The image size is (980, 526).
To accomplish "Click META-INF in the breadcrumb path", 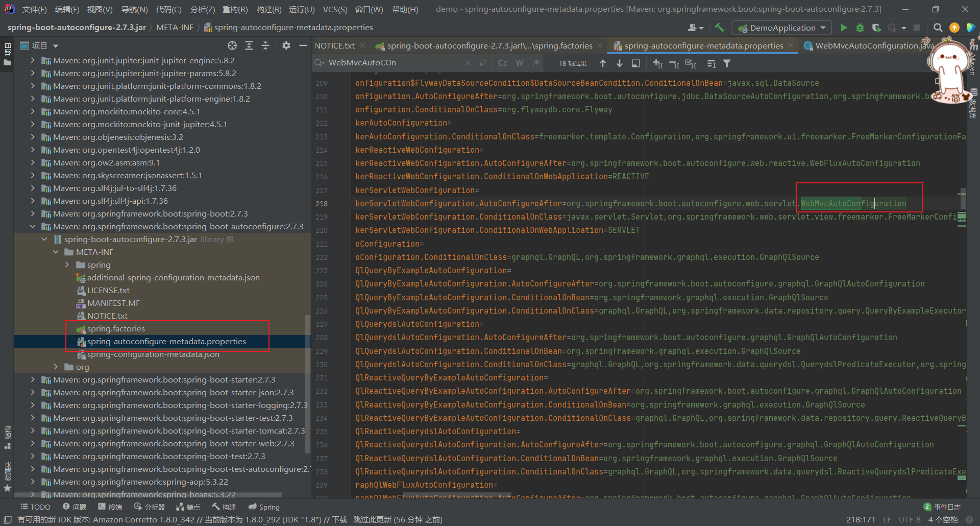I will [x=175, y=27].
